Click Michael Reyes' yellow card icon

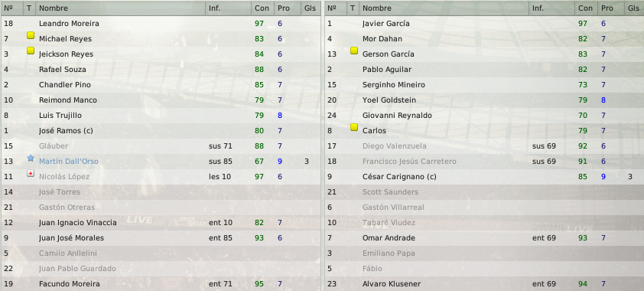31,36
